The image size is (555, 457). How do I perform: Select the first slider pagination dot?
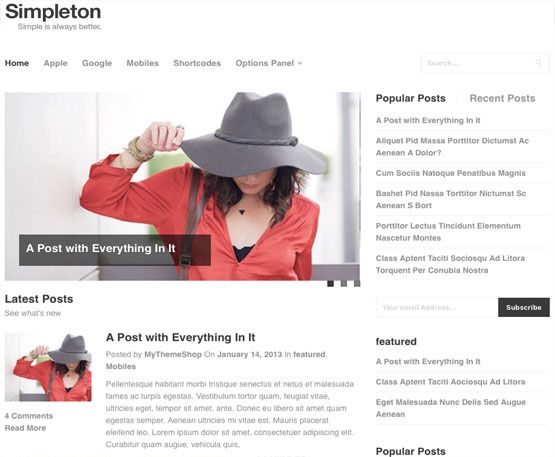coord(330,284)
